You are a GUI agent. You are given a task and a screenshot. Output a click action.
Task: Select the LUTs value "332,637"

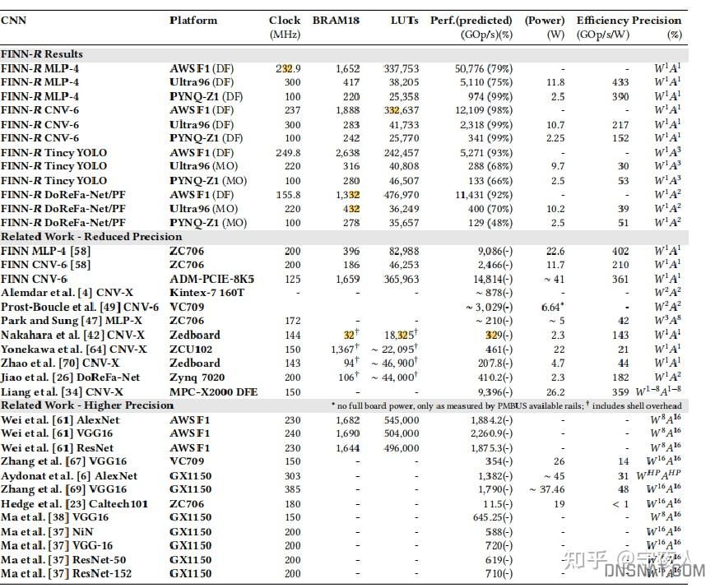[x=402, y=110]
